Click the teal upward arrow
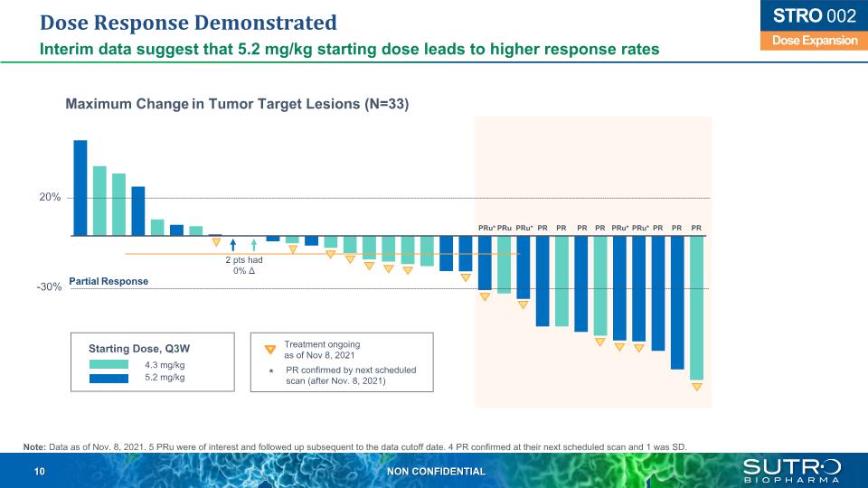Image resolution: width=868 pixels, height=488 pixels. [x=254, y=244]
